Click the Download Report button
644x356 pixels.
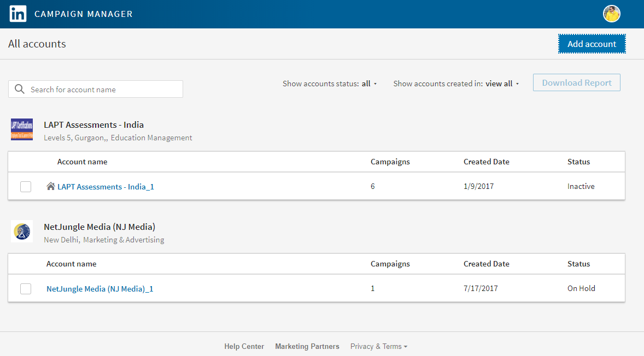click(577, 82)
